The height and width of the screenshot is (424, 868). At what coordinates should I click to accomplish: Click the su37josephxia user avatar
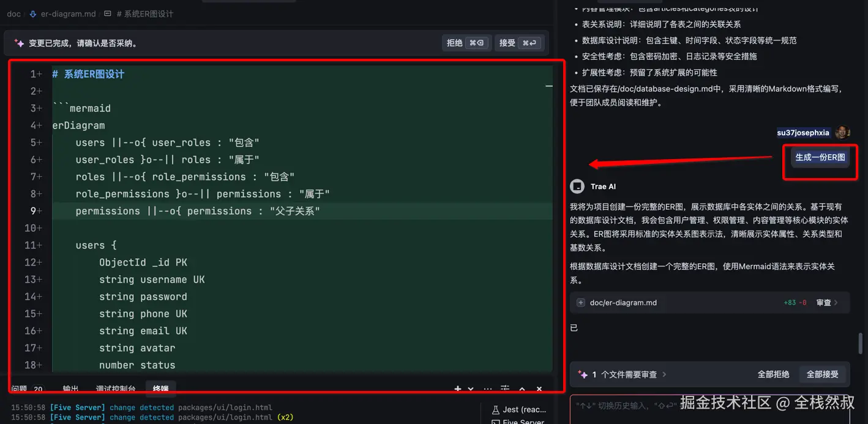click(x=842, y=132)
